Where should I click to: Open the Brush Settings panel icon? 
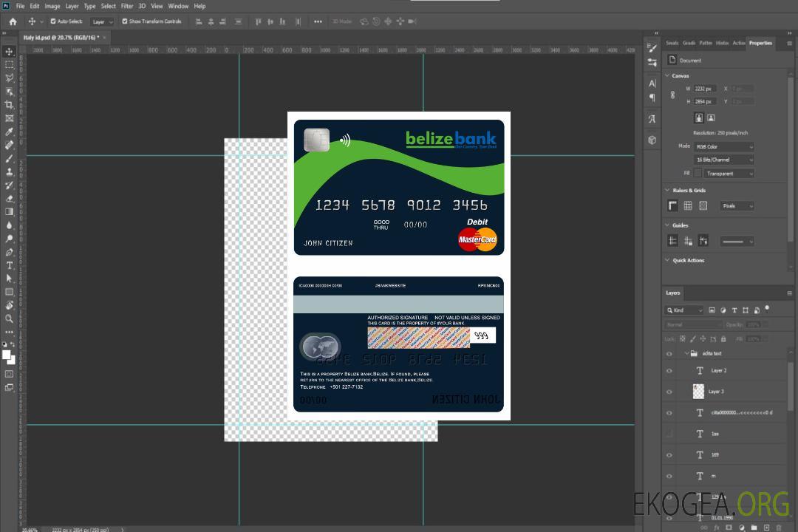(652, 48)
